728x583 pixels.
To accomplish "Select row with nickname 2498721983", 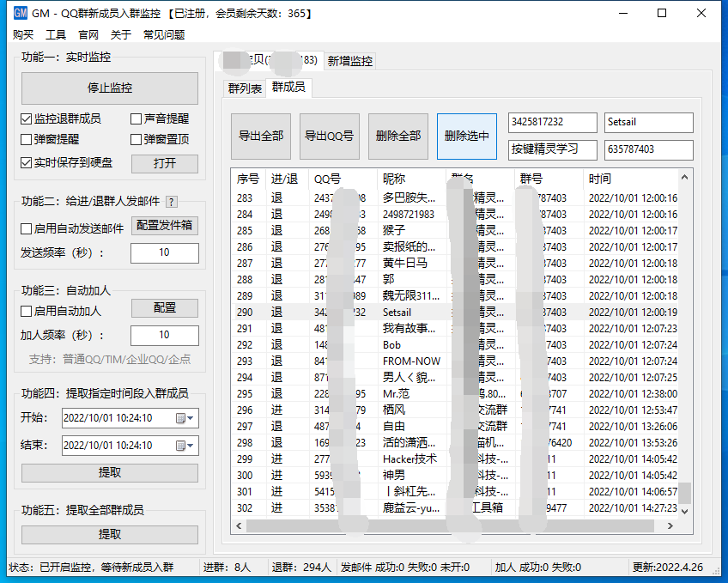I will (455, 215).
